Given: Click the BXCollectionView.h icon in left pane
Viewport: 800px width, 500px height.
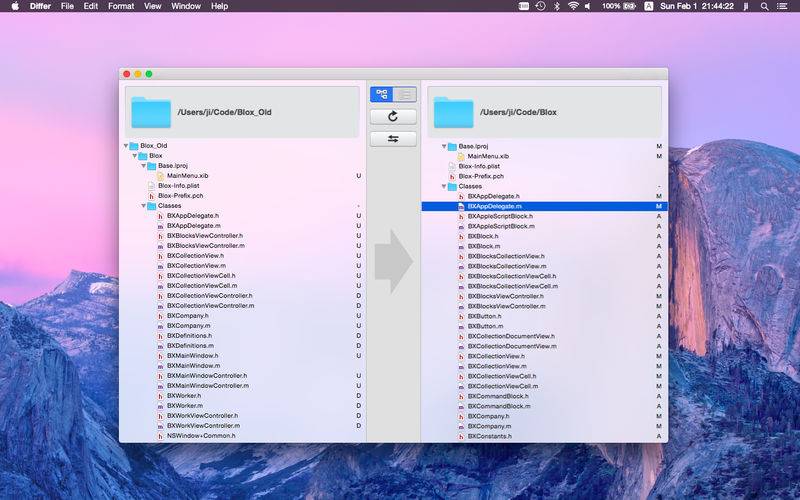Looking at the screenshot, I should [161, 256].
